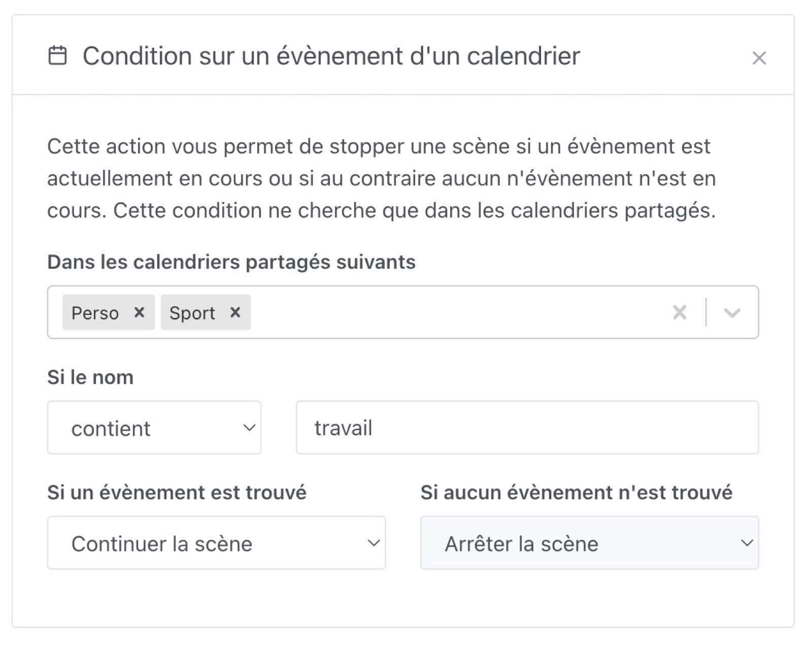Clear all selected calendars with the X icon
This screenshot has height=650, width=812.
(x=679, y=312)
